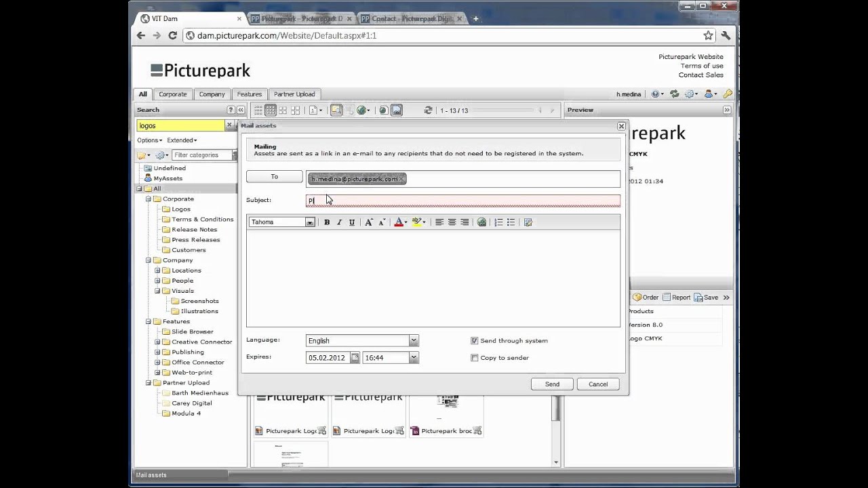Select the MyAssets tree item
Image resolution: width=868 pixels, height=488 pixels.
point(167,178)
